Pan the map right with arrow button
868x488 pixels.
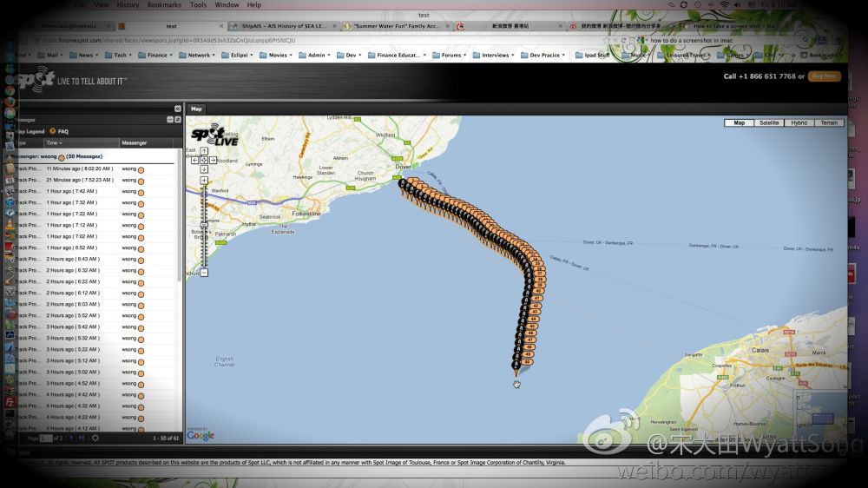(x=213, y=161)
